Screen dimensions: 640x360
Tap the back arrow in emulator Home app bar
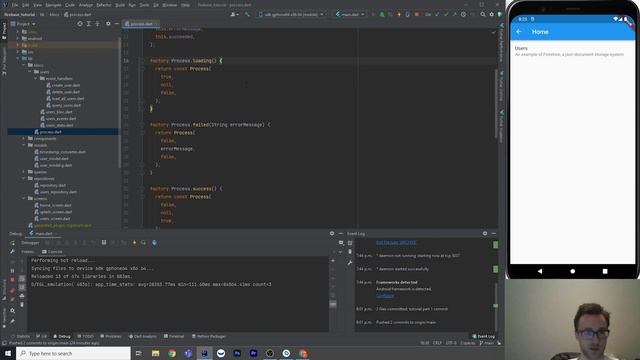519,32
